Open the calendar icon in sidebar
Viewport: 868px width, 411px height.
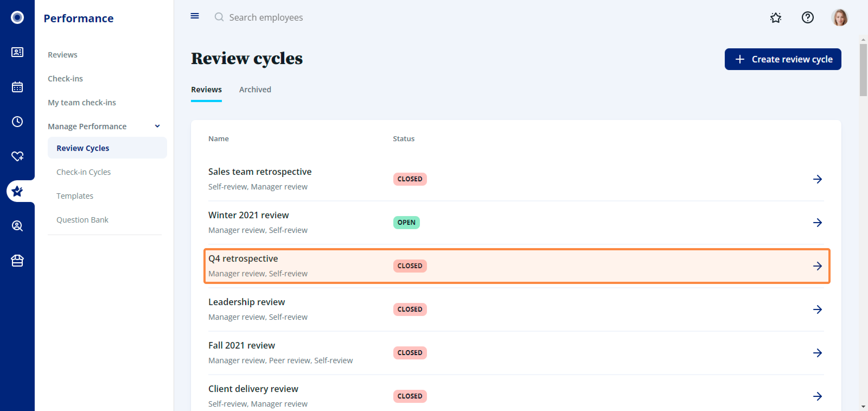click(x=17, y=87)
